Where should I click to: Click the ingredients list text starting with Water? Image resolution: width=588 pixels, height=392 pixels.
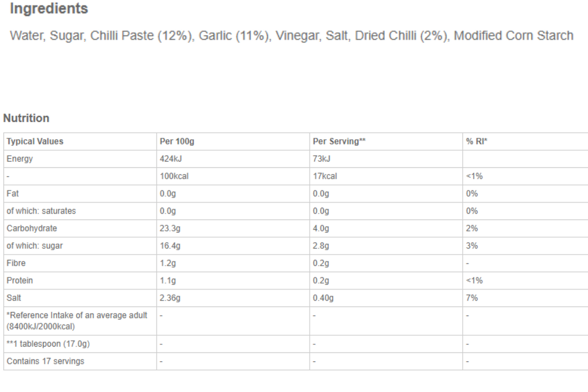[x=291, y=36]
